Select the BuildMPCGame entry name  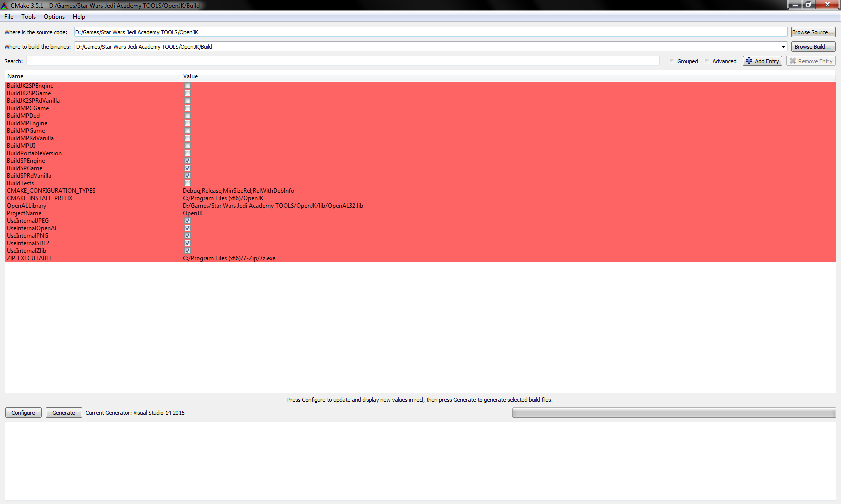(28, 108)
